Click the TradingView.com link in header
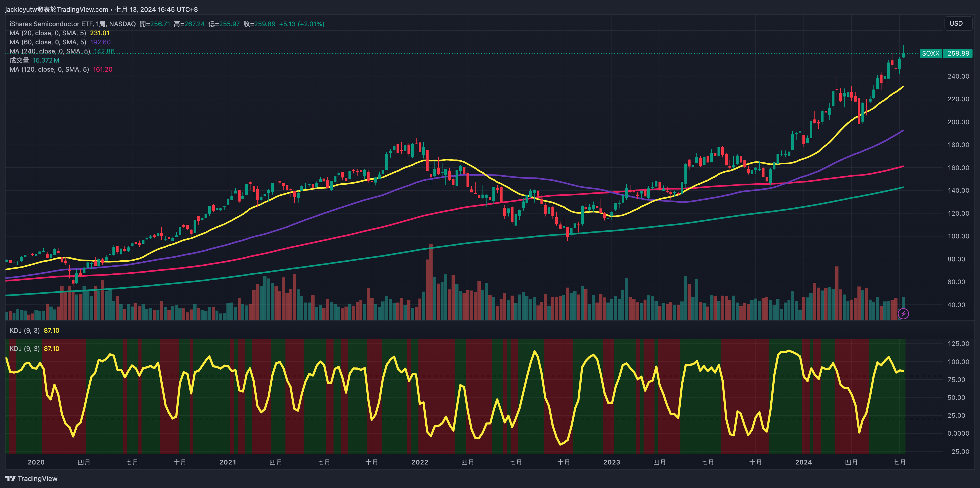Image resolution: width=980 pixels, height=488 pixels. (x=82, y=9)
